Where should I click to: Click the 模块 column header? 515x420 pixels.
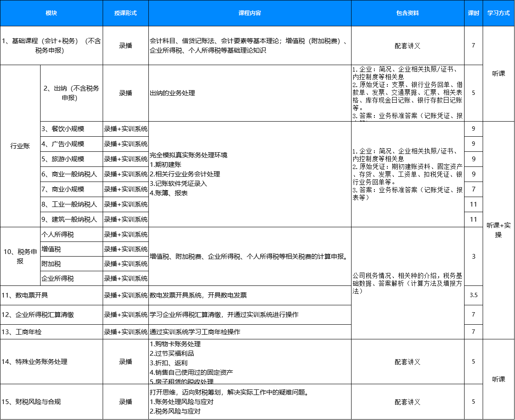(51, 13)
